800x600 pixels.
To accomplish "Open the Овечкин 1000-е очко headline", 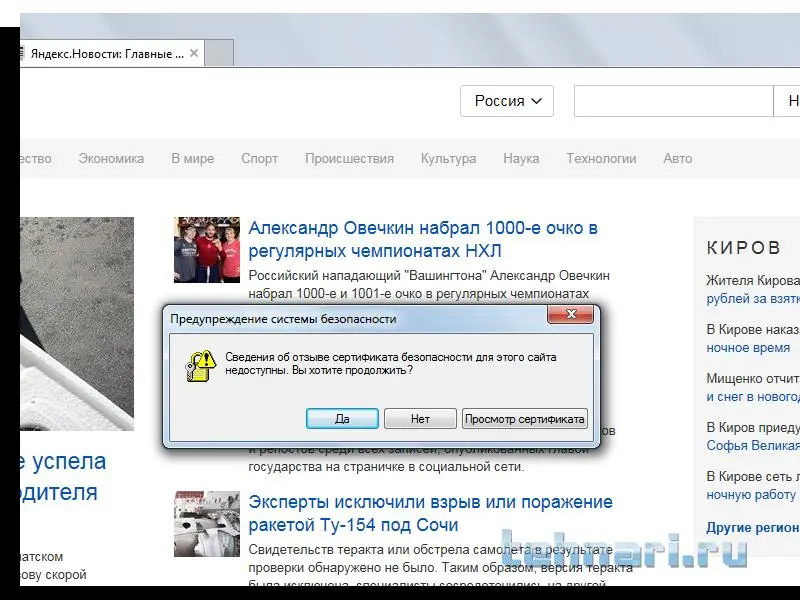I will [x=423, y=239].
